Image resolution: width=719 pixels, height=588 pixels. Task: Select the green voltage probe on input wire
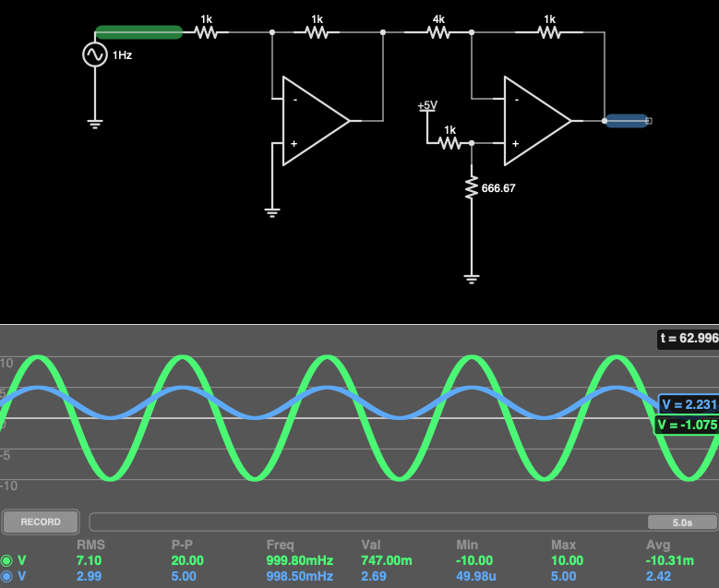[x=139, y=32]
